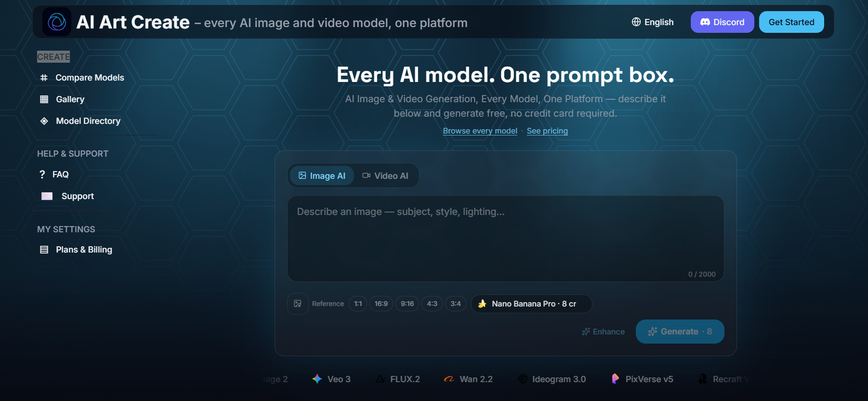The height and width of the screenshot is (401, 868).
Task: Switch to the Image AI tab
Action: tap(322, 176)
